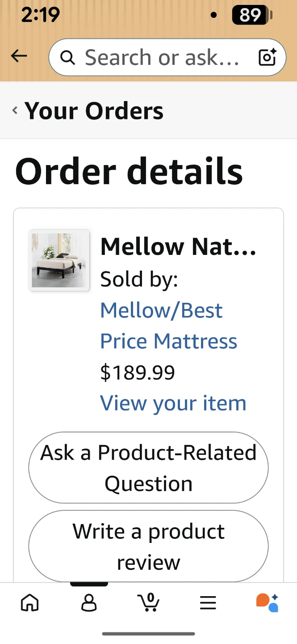Open the account profile tab
Viewport: 297px width, 644px height.
tap(89, 602)
